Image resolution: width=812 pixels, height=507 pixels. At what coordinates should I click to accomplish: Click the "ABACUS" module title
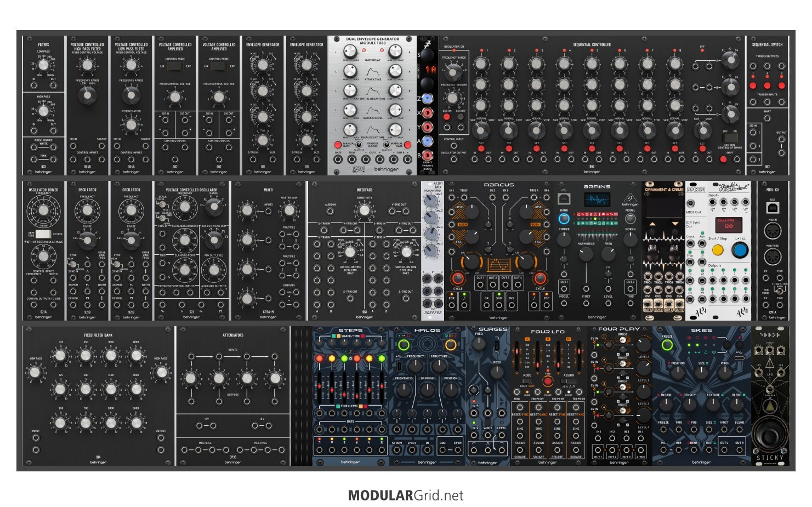[x=499, y=185]
